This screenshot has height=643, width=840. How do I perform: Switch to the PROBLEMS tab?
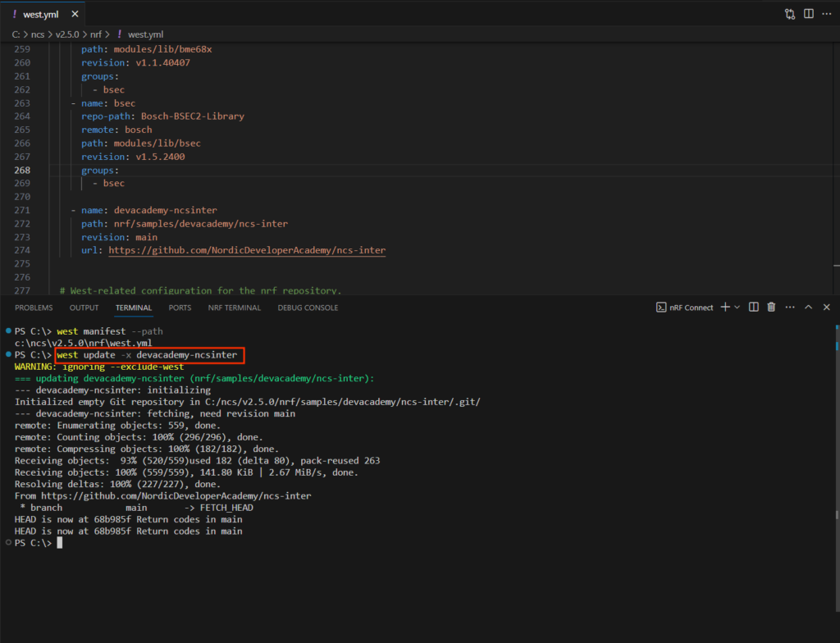34,307
